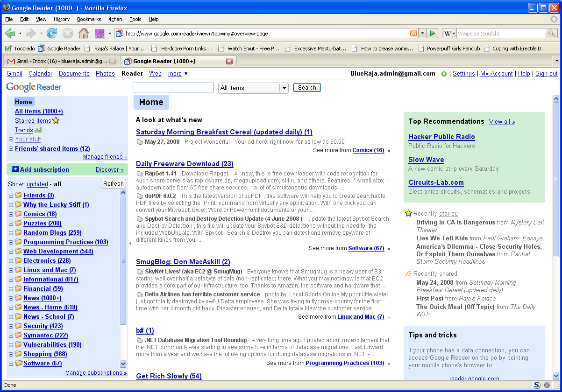The height and width of the screenshot is (392, 562).
Task: Open the Google Reader bookmark in bookmarks toolbar
Action: (59, 48)
